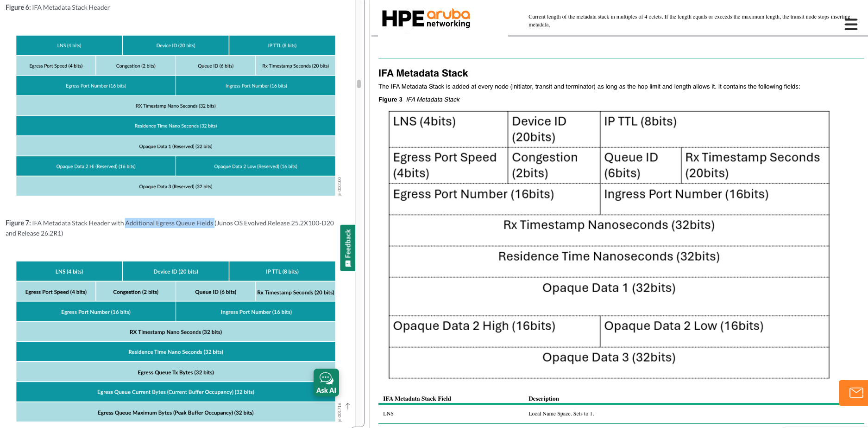This screenshot has width=868, height=428.
Task: Click the Residence Time Nano Seconds cell in Figure 7
Action: [176, 352]
